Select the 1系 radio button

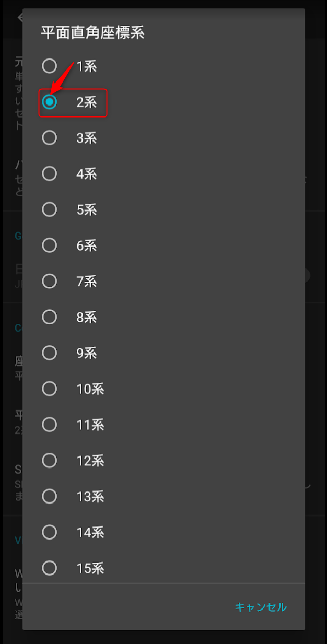pos(50,66)
